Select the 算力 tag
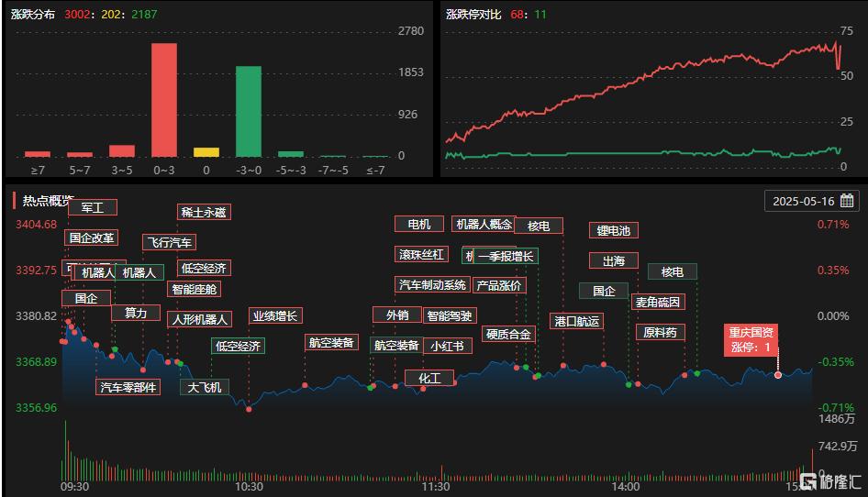 click(136, 313)
